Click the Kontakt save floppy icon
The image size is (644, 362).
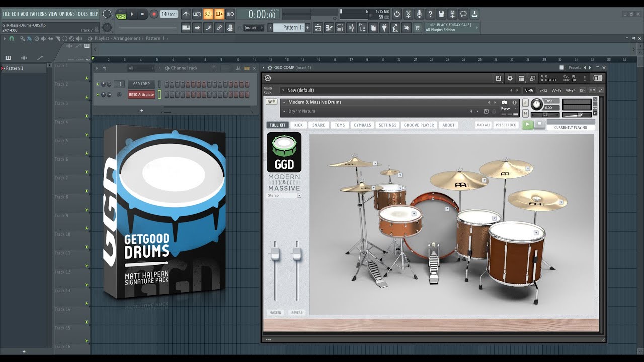tap(498, 78)
